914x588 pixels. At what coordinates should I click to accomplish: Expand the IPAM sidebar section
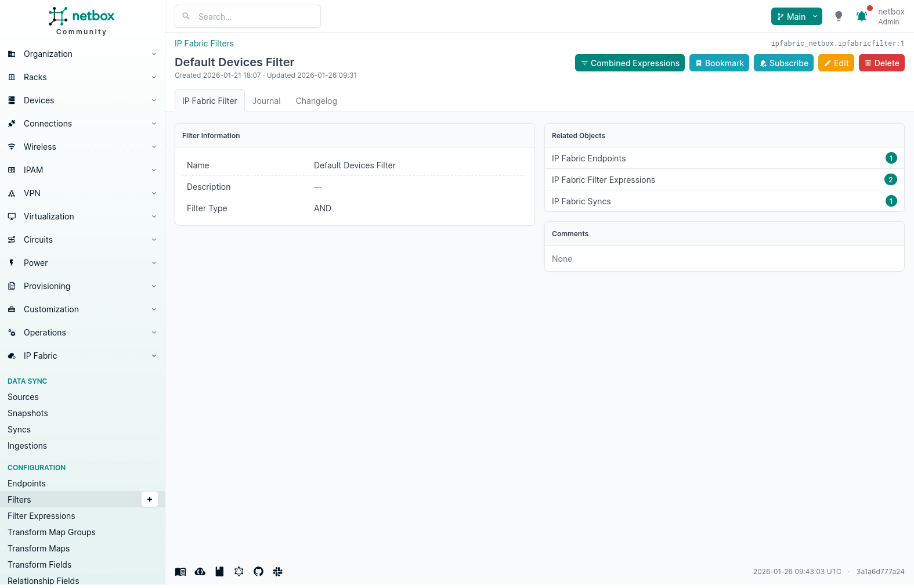pos(82,170)
